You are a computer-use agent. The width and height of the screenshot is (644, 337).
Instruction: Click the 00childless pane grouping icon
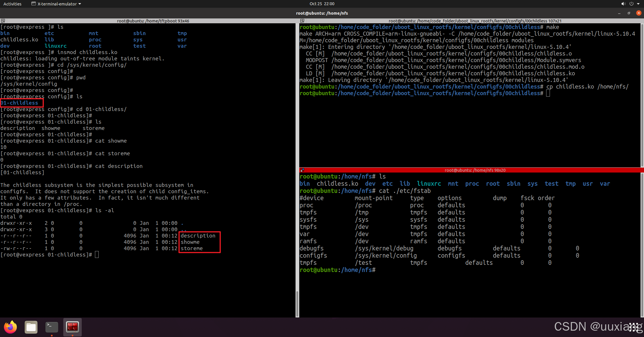[302, 21]
